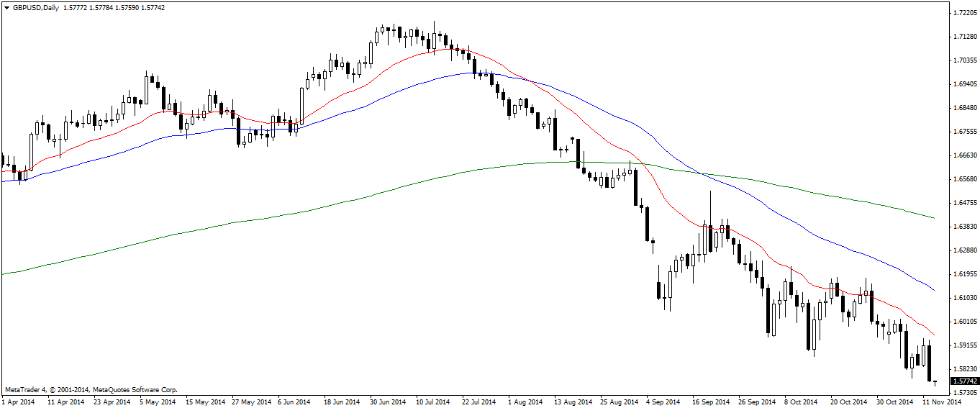Click the last candle at chart's right edge
This screenshot has height=408, width=980.
[935, 382]
